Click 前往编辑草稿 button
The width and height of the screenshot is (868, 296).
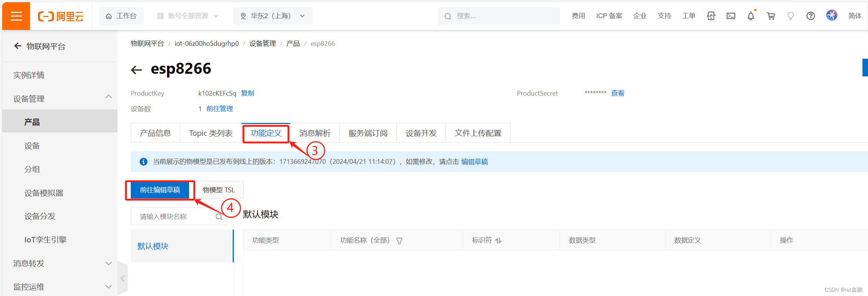point(160,190)
